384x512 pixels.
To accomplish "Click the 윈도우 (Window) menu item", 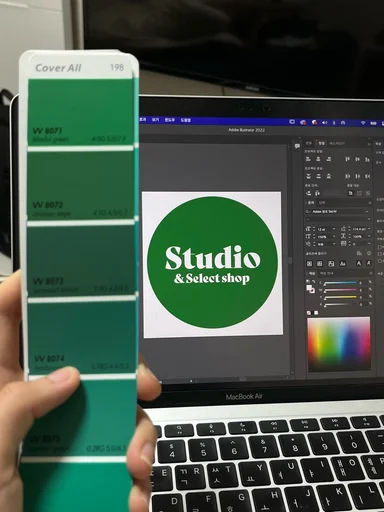I will point(170,120).
